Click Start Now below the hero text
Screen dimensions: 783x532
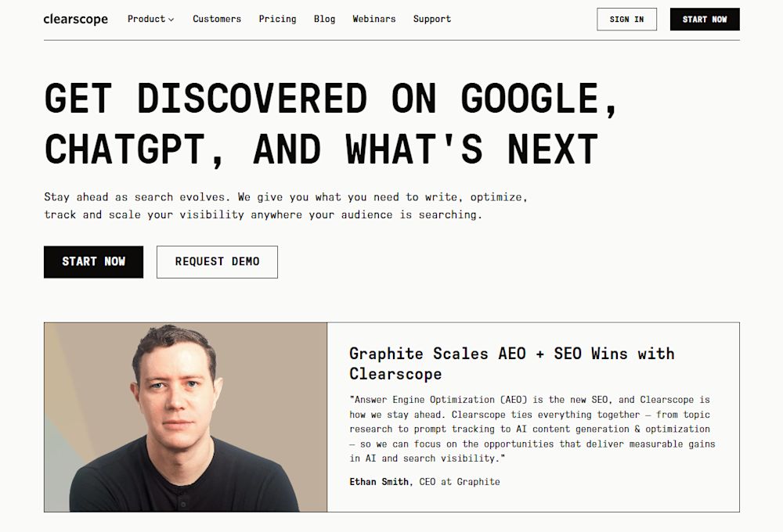93,261
